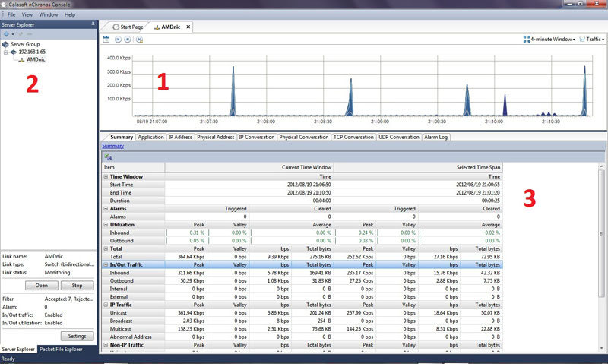Switch to the Physical Conversation tab
Screen dimensions: 608x364
click(303, 137)
